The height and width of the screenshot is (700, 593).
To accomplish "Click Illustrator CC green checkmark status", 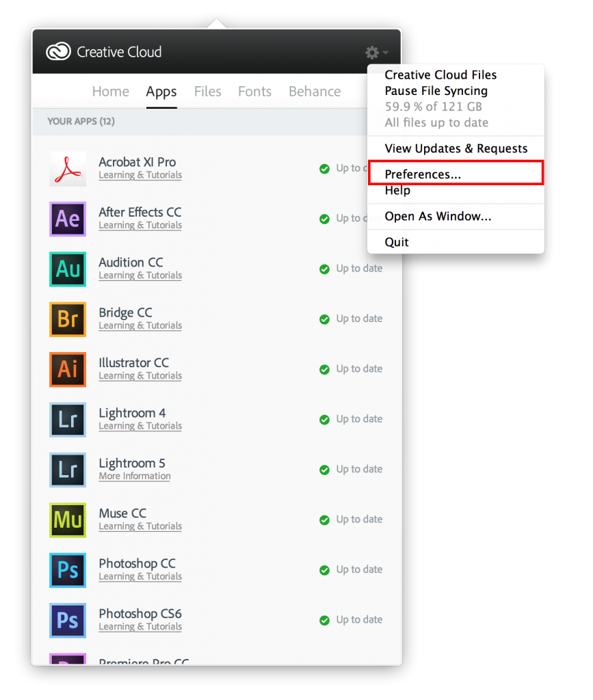I will [x=325, y=369].
